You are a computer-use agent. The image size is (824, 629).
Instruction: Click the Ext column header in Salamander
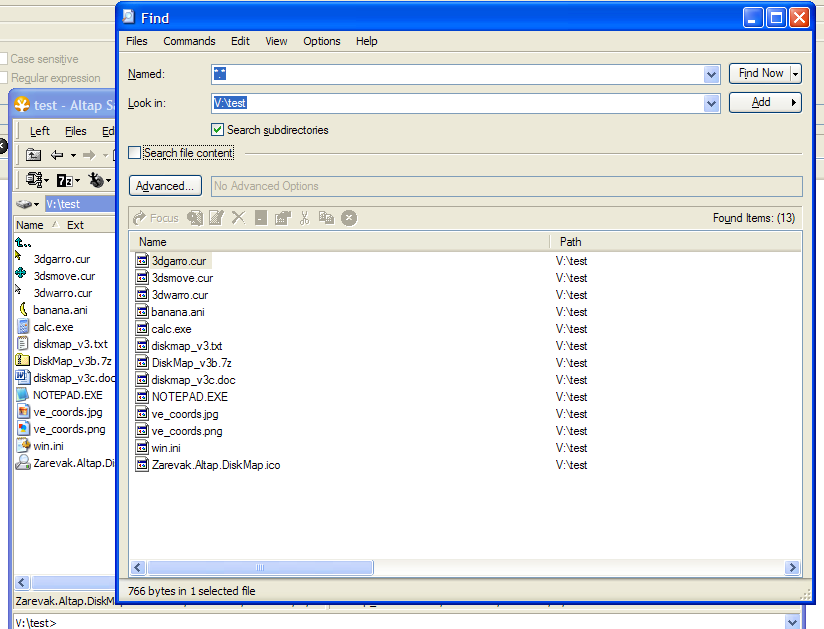point(75,225)
